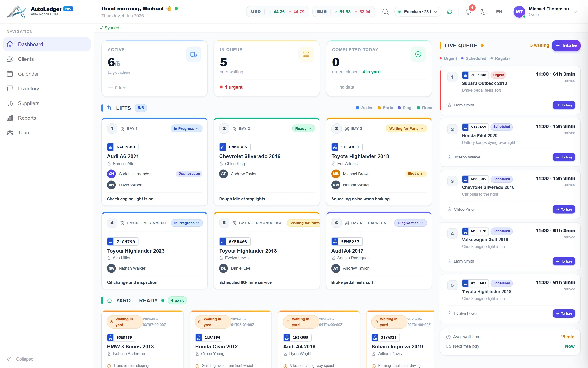Open Bay 6 Diagnostics status dropdown

[x=411, y=223]
